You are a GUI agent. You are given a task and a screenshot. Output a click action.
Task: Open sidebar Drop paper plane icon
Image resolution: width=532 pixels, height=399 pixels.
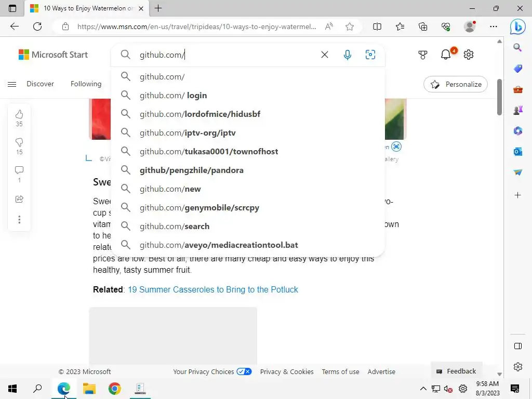tap(518, 172)
